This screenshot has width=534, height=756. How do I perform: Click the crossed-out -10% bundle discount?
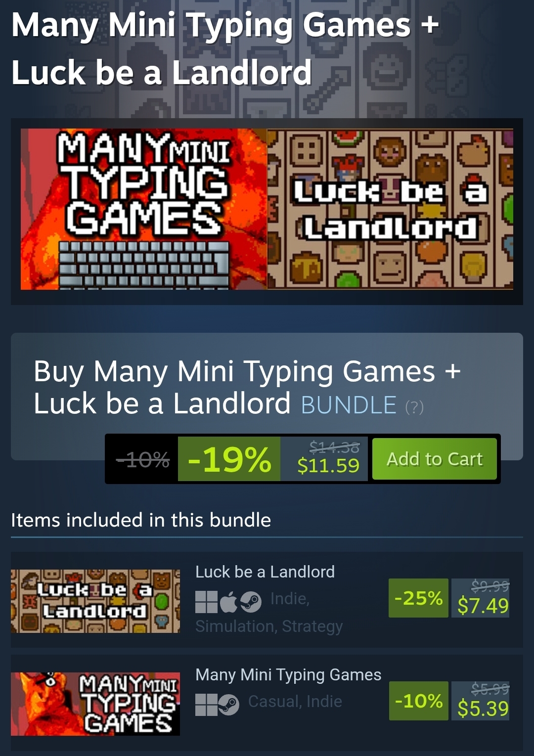(142, 460)
